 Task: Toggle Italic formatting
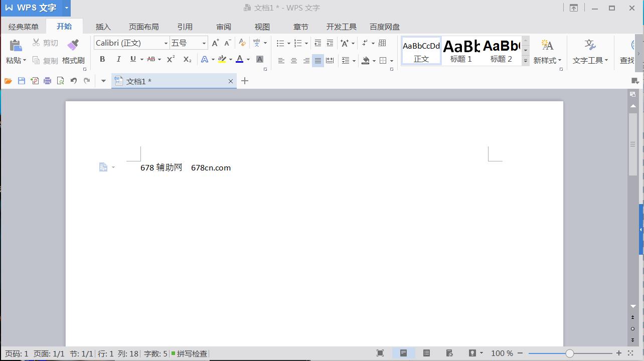click(118, 59)
